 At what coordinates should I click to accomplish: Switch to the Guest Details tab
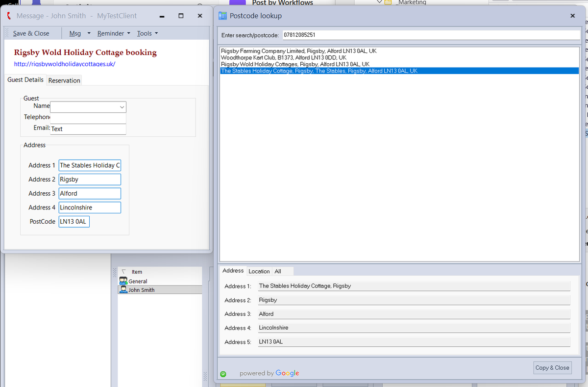25,79
